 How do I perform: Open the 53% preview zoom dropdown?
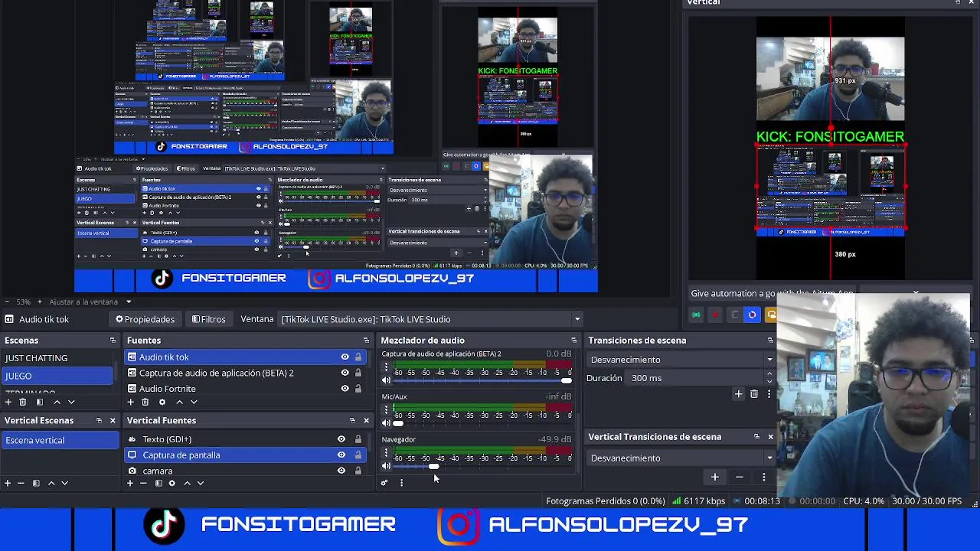click(x=23, y=302)
